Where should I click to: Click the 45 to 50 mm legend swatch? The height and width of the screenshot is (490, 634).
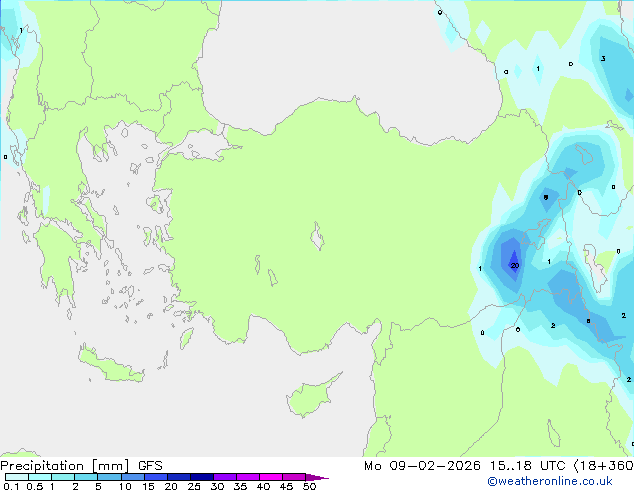(294, 477)
